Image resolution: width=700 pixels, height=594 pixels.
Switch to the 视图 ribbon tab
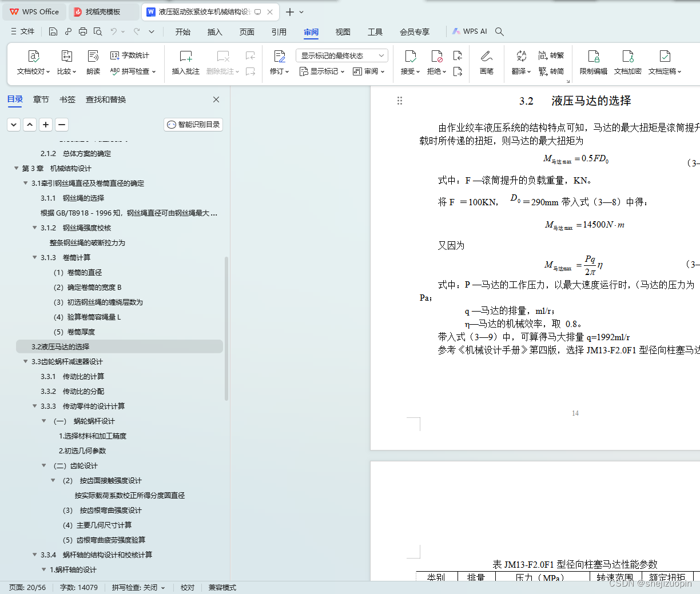[x=343, y=32]
